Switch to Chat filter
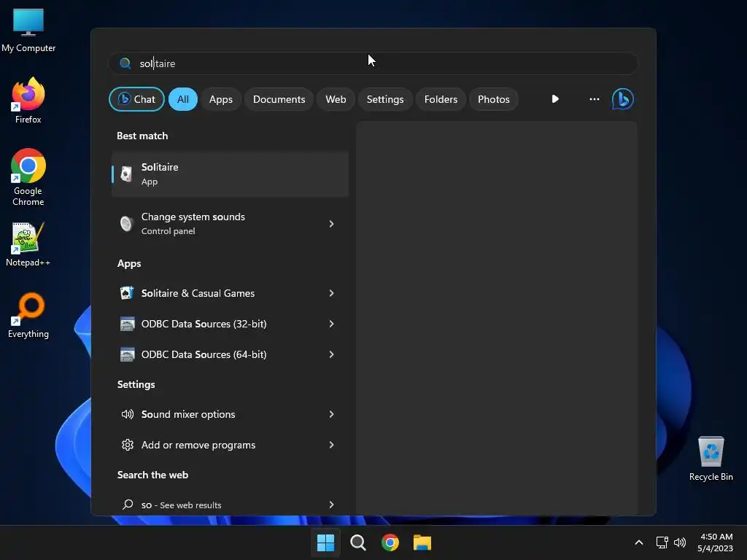747x560 pixels. coord(136,99)
